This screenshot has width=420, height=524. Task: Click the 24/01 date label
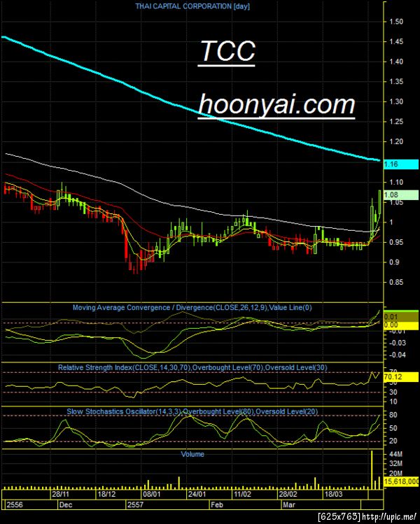tap(197, 494)
